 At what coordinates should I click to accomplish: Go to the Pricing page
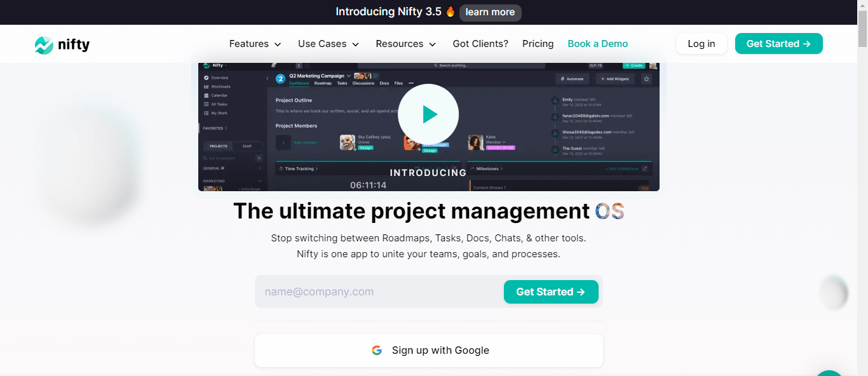point(538,44)
